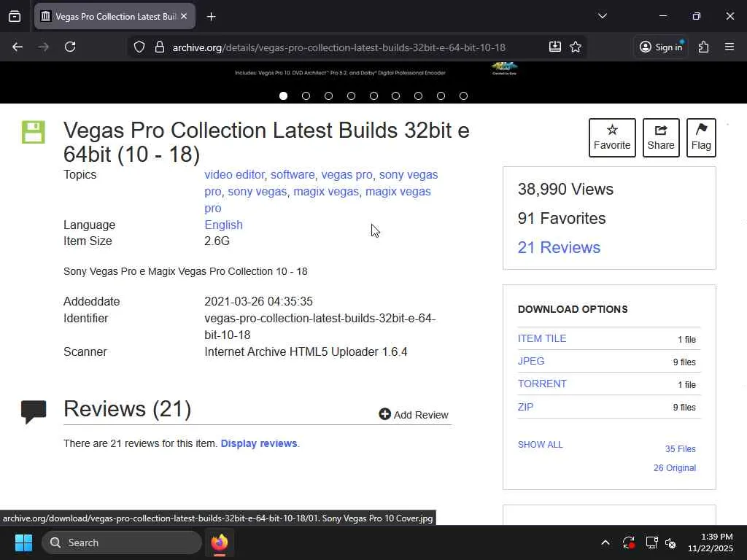Sign in to Firefox account
Viewport: 747px width, 560px height.
[x=661, y=47]
